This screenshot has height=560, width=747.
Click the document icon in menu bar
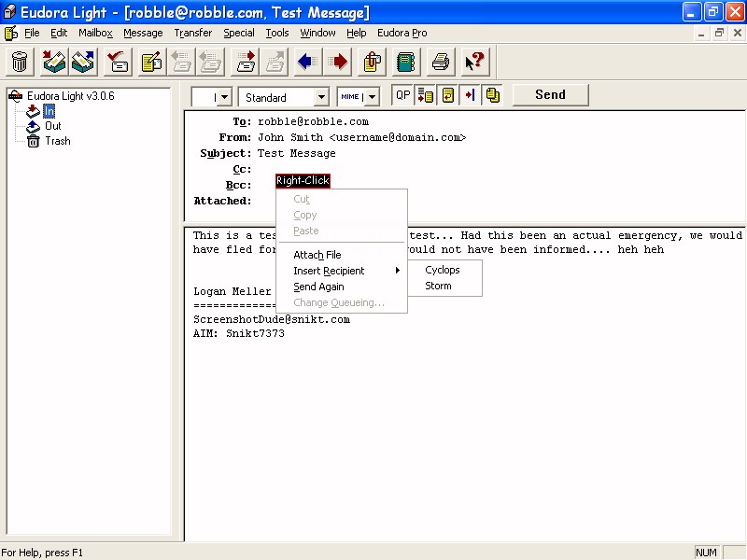tap(11, 33)
